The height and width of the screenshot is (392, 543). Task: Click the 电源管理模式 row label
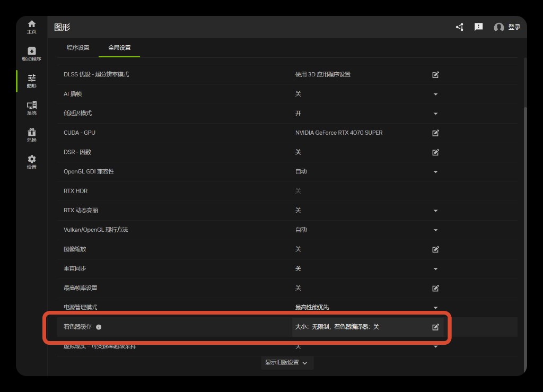[x=81, y=307]
